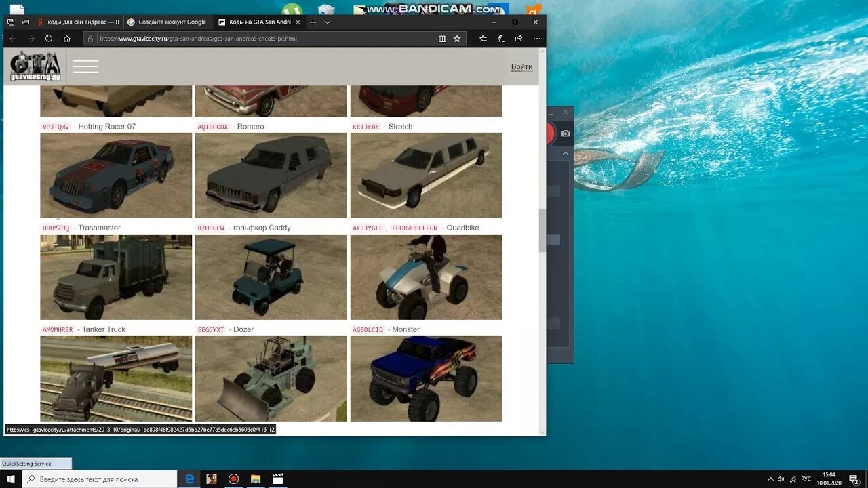
Task: Go back to the previous page in Edge
Action: (x=12, y=39)
